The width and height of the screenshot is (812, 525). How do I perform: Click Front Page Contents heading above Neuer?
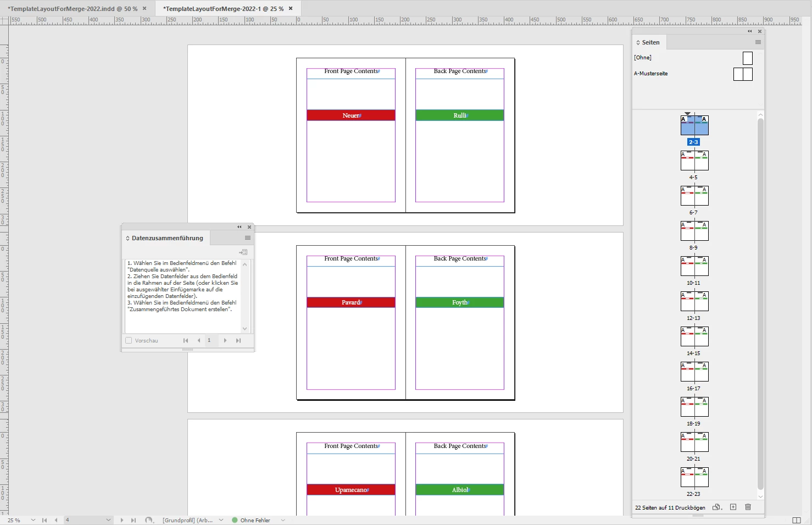click(351, 71)
